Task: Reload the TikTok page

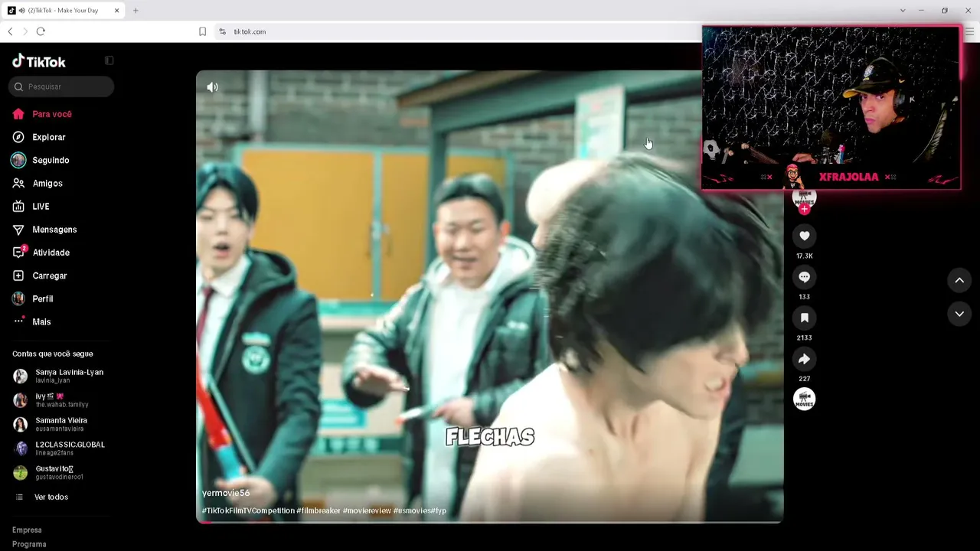Action: [41, 31]
